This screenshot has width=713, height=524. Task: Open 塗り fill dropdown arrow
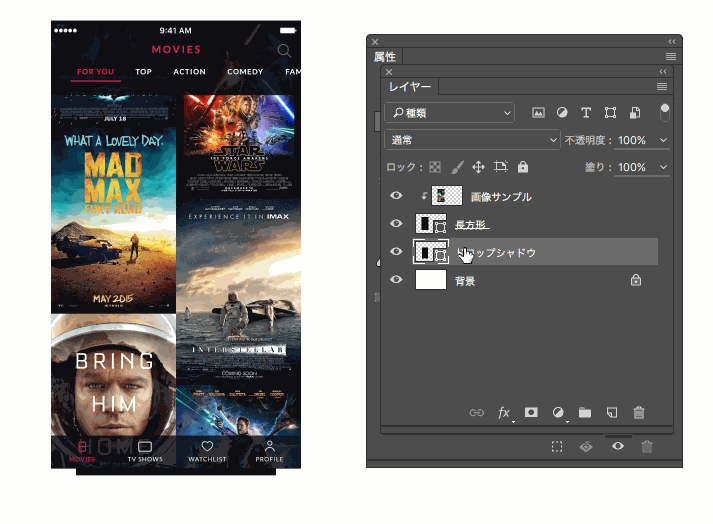click(663, 167)
